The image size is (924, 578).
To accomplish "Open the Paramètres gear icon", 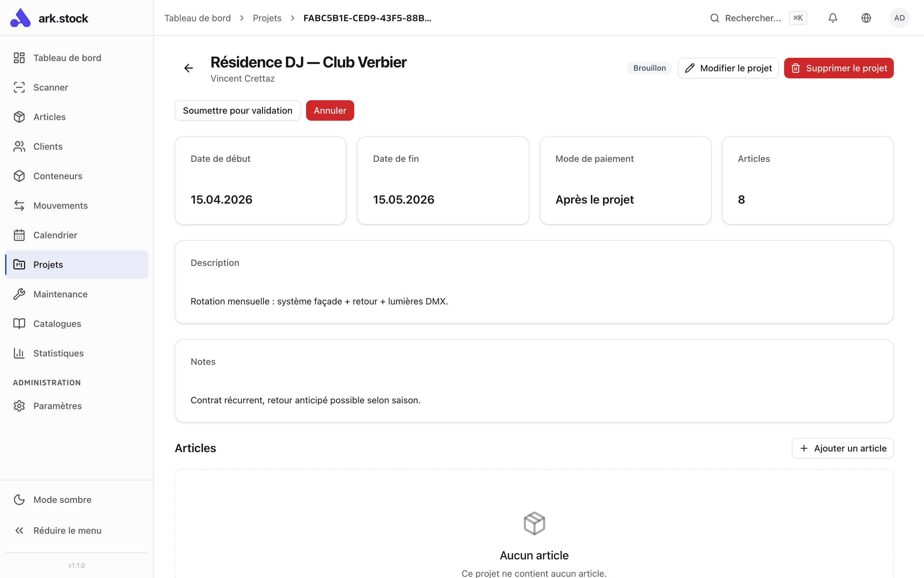I will coord(19,406).
